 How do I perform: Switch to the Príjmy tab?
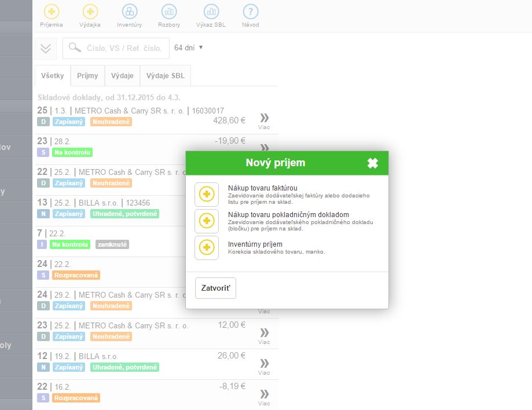pyautogui.click(x=87, y=76)
